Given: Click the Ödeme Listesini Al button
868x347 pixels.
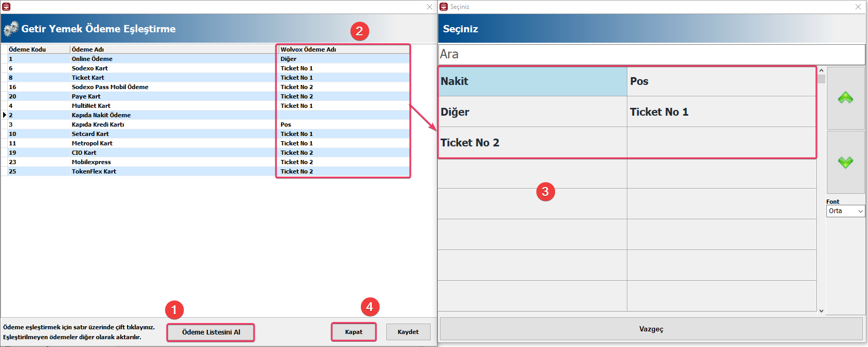Looking at the screenshot, I should point(211,332).
